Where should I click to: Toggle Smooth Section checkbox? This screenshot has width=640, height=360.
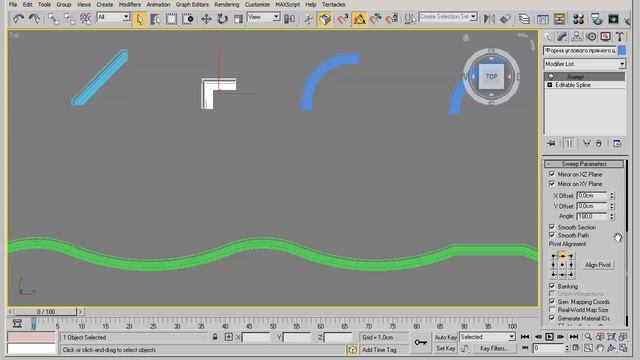(x=552, y=227)
